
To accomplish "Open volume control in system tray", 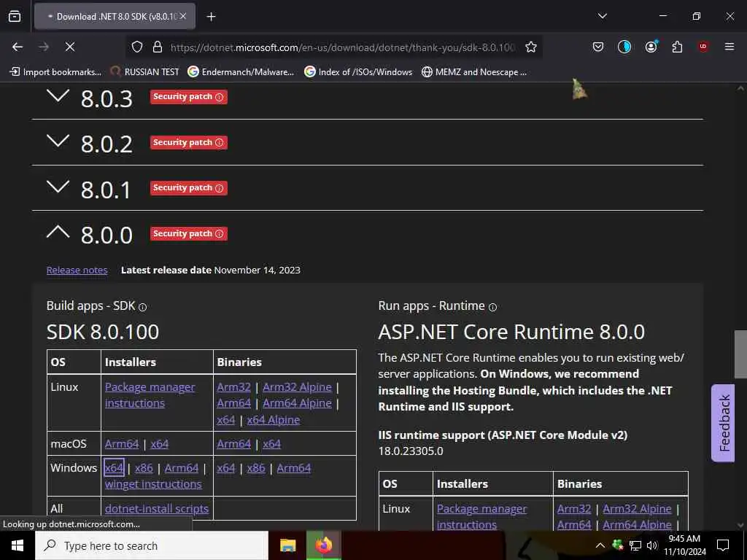I will [651, 545].
